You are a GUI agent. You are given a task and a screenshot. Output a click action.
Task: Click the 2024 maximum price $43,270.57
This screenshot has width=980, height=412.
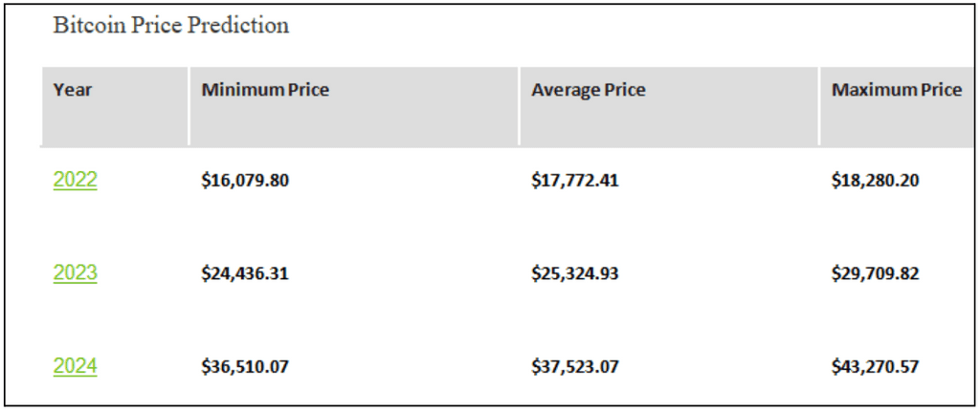point(875,366)
